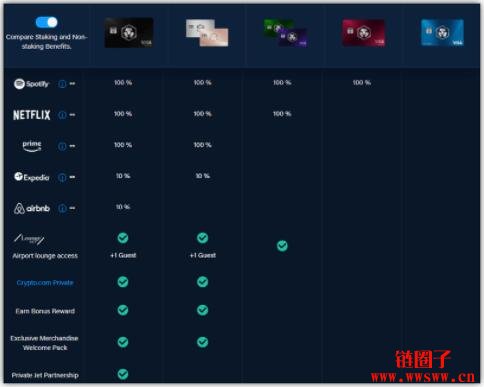Click the Expedia logo
The height and width of the screenshot is (387, 484).
coord(32,177)
